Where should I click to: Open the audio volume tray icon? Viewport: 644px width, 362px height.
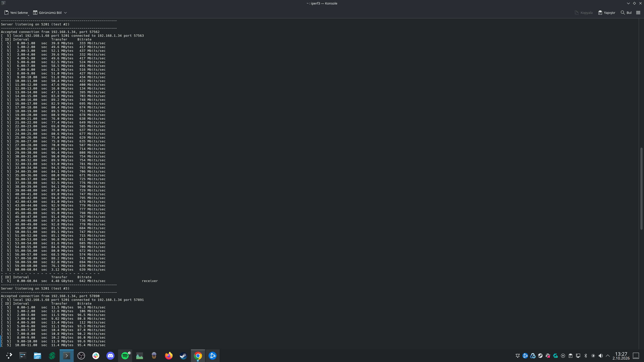click(x=601, y=356)
